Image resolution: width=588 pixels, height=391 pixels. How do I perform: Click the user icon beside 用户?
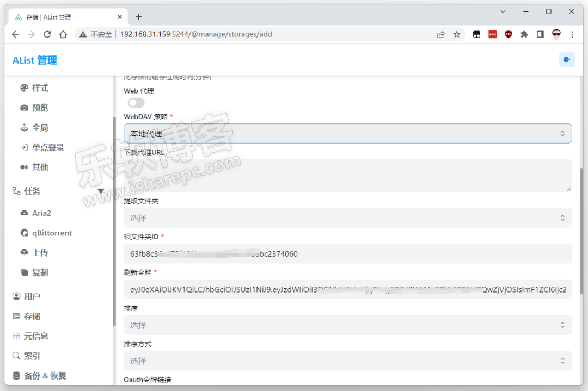[16, 296]
